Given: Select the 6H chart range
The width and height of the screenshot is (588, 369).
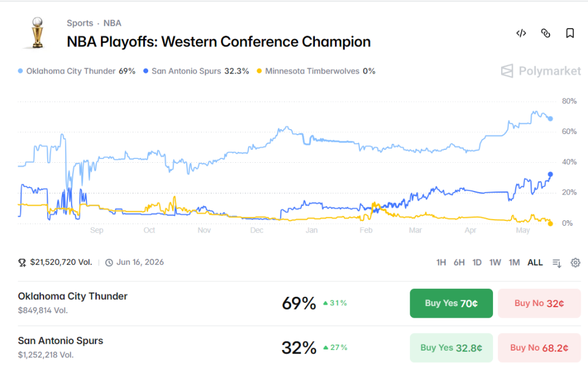Looking at the screenshot, I should tap(459, 263).
